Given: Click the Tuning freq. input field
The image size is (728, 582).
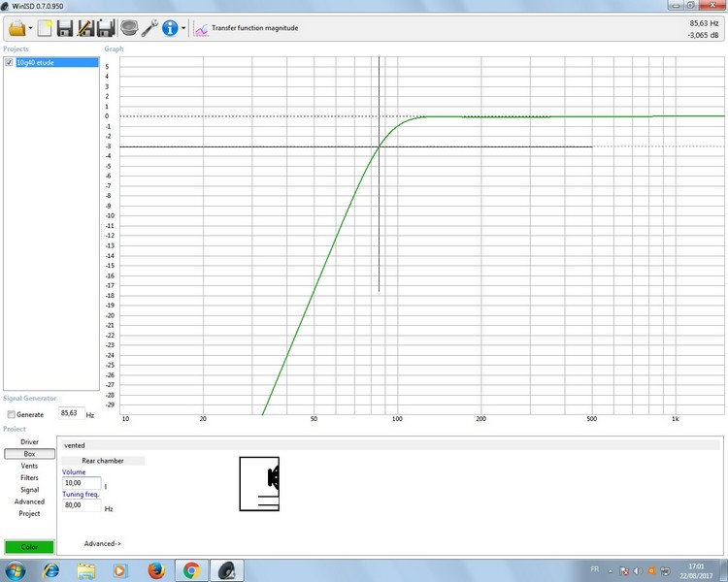Looking at the screenshot, I should click(82, 505).
